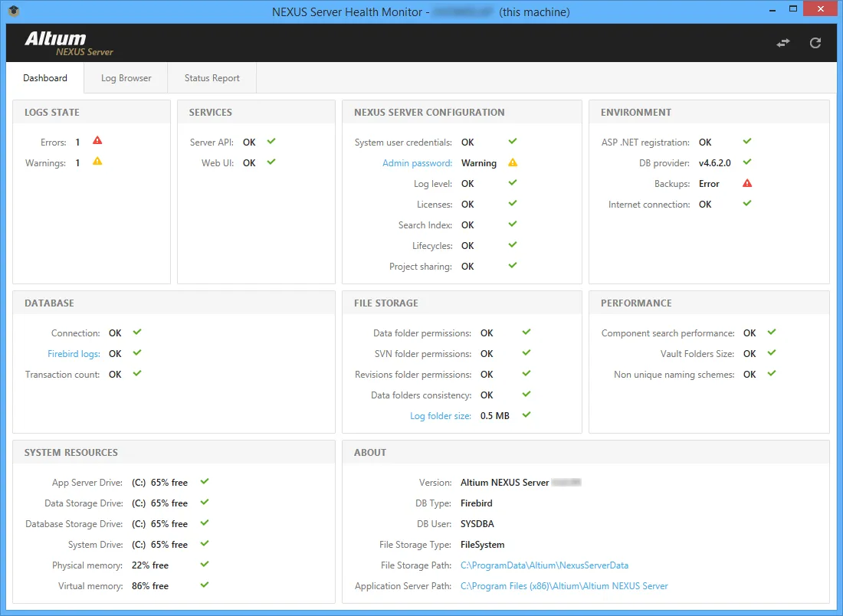Click the DB provider value v4.6.2.0
Screen dimensions: 843x616
click(x=714, y=163)
